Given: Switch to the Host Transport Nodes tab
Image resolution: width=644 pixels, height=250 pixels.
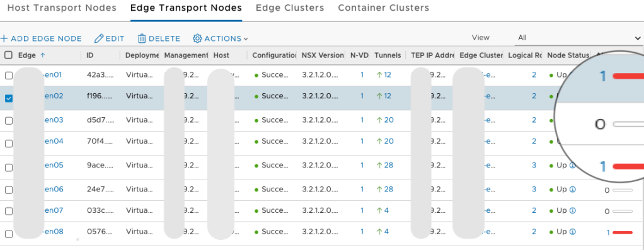Looking at the screenshot, I should tap(62, 8).
